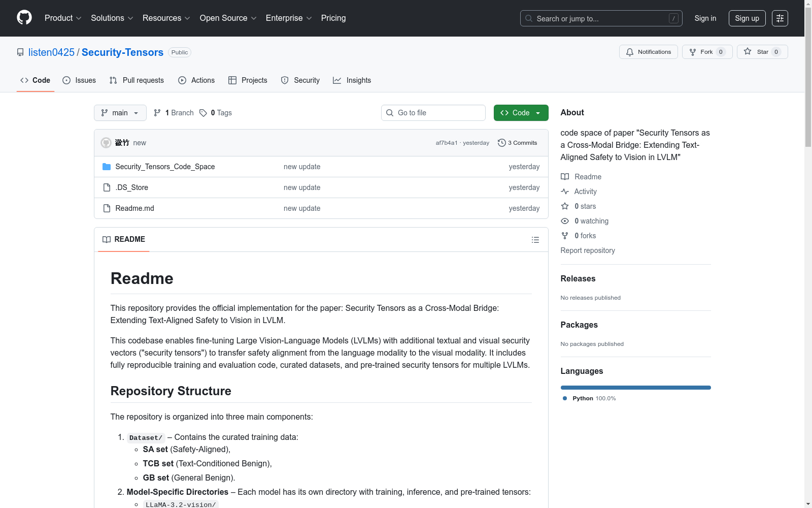
Task: Click the Python 100.0% language link
Action: click(589, 398)
